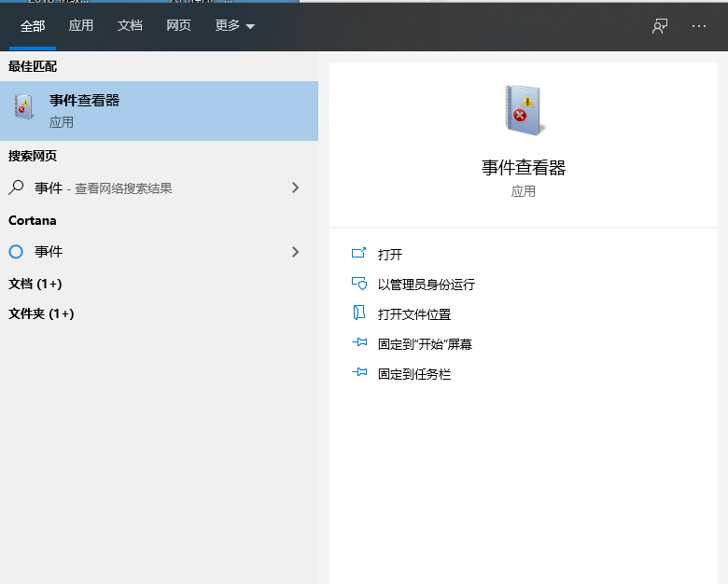
Task: Switch to the 应用 tab
Action: [81, 25]
